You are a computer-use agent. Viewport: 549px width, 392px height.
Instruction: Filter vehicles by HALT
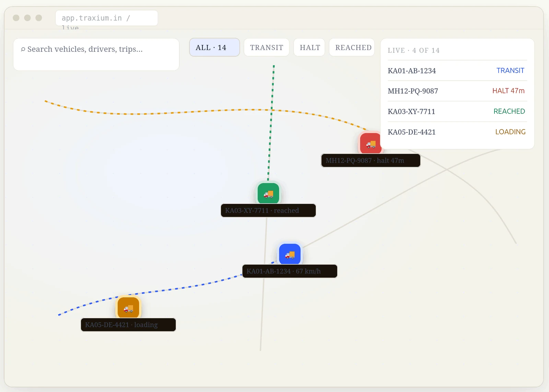coord(309,47)
